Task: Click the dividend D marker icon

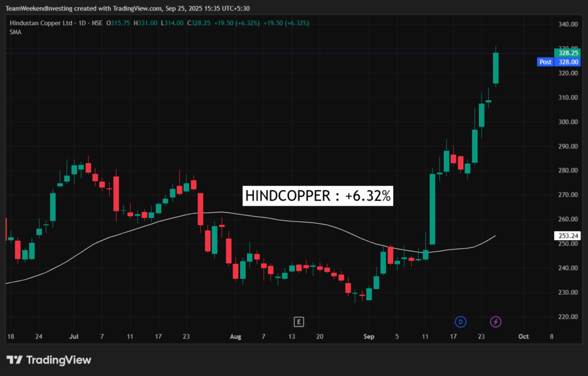Action: pos(461,322)
